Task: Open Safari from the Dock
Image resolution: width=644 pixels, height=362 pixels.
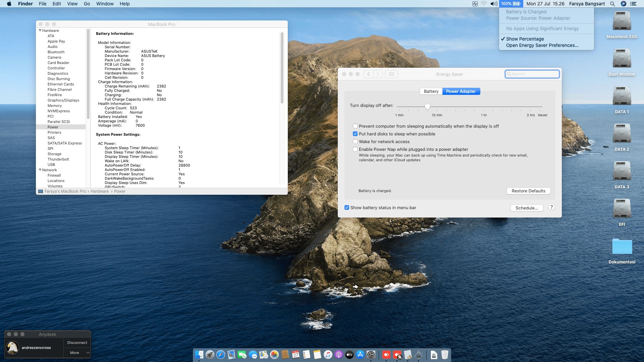Action: (220, 355)
